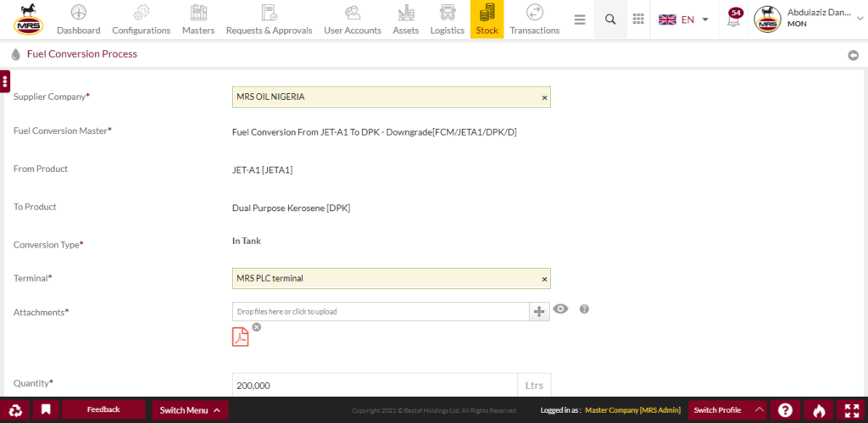This screenshot has width=868, height=423.
Task: Click the fuel drop icon beside title
Action: 15,54
